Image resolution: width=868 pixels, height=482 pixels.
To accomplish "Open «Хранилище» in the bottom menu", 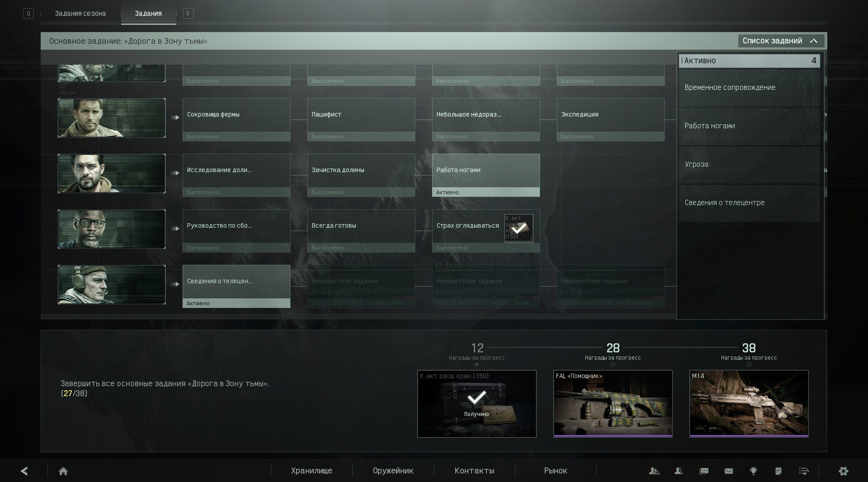I will pyautogui.click(x=311, y=471).
